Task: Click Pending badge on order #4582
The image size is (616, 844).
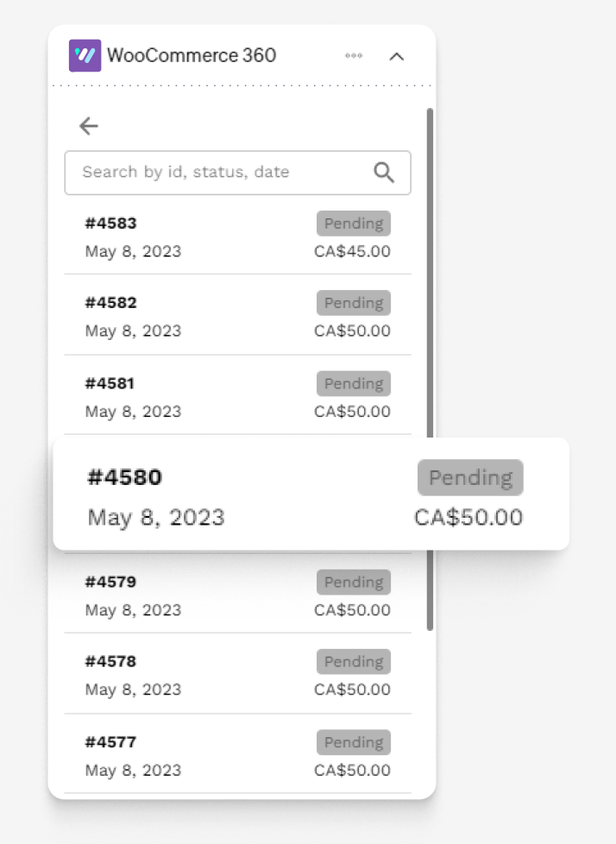Action: click(x=353, y=303)
